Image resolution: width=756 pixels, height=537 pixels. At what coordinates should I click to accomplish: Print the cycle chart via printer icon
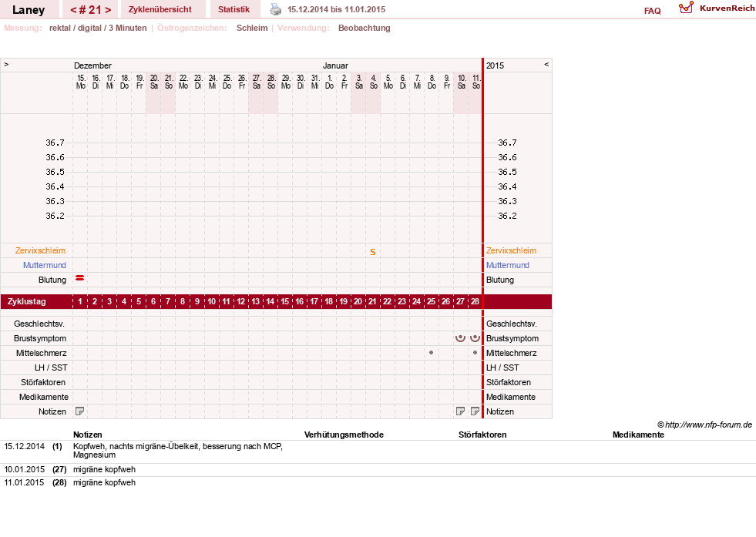click(275, 9)
